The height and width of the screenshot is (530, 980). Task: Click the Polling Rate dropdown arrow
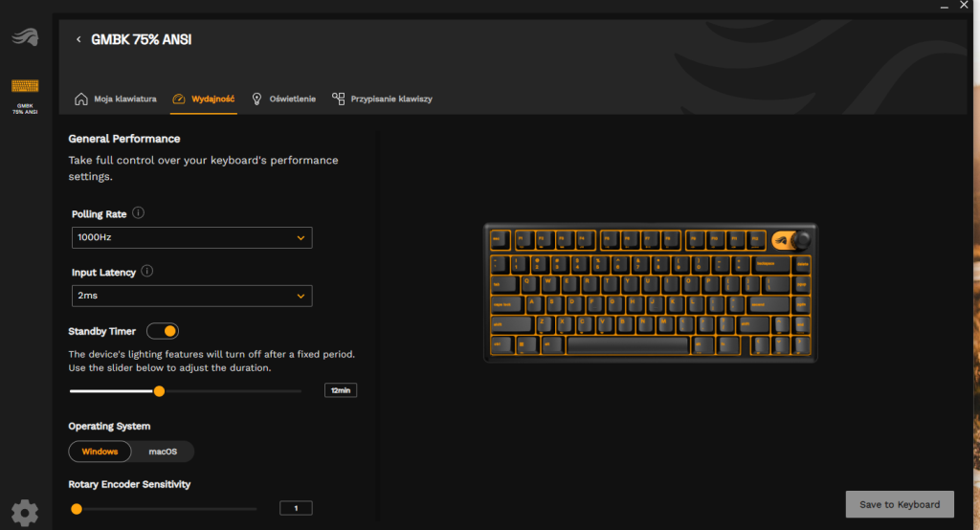coord(301,238)
